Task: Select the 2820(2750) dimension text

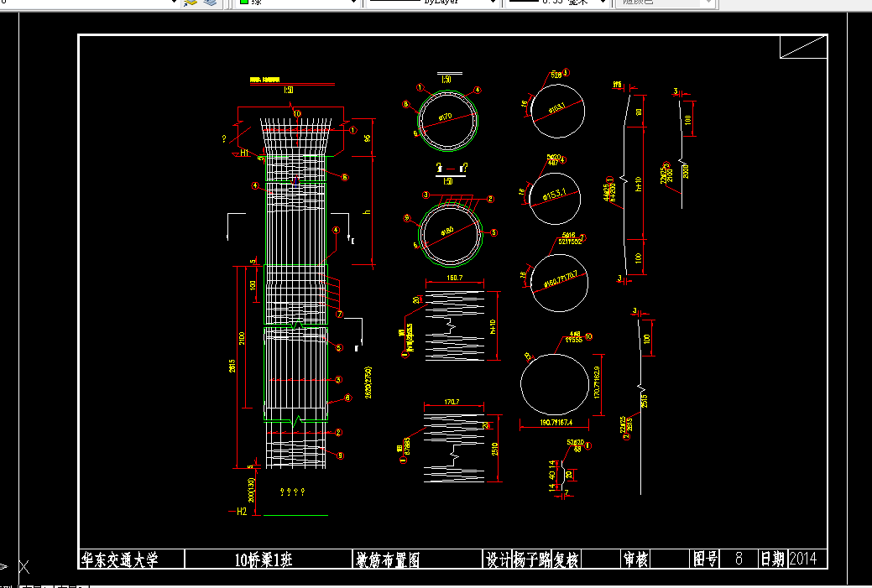Action: point(368,382)
